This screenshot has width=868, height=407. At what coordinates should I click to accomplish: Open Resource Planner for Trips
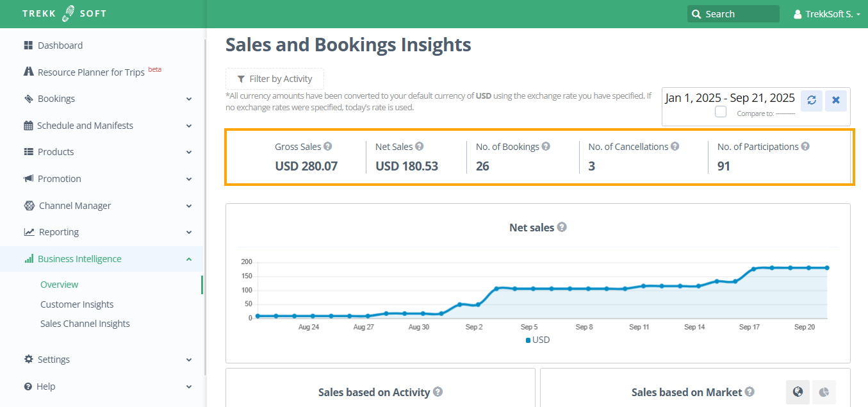click(x=91, y=72)
